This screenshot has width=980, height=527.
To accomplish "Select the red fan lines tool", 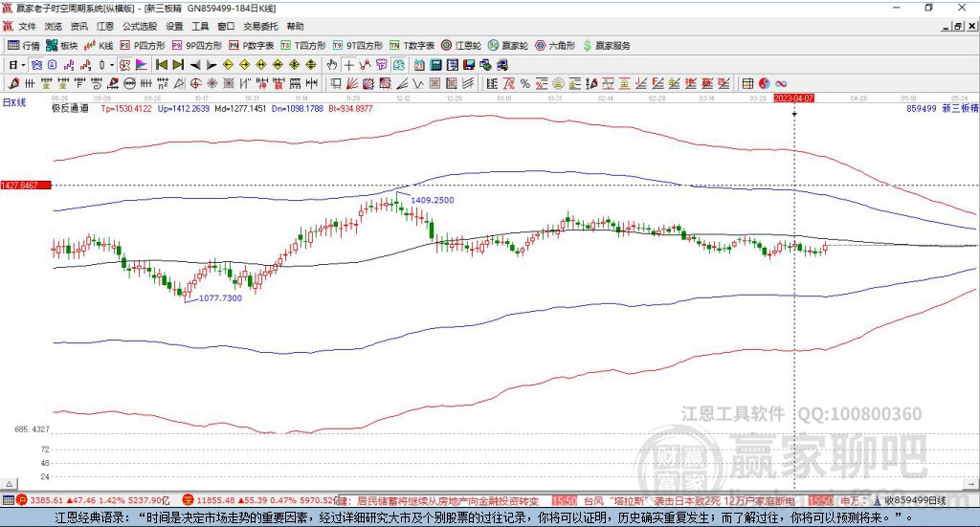I will point(352,83).
